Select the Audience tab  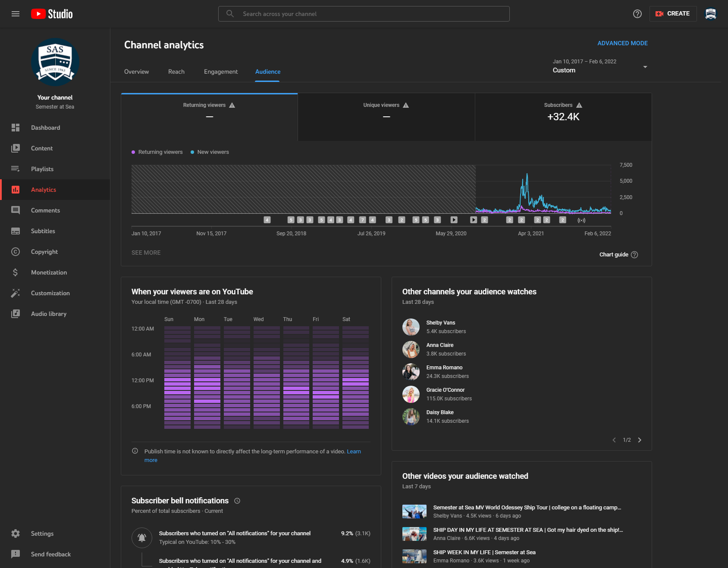point(267,72)
